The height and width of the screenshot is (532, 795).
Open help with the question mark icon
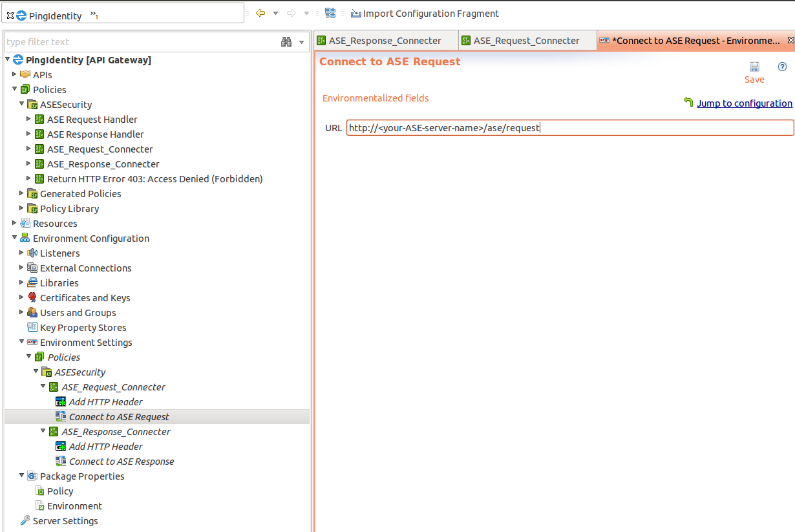(782, 67)
